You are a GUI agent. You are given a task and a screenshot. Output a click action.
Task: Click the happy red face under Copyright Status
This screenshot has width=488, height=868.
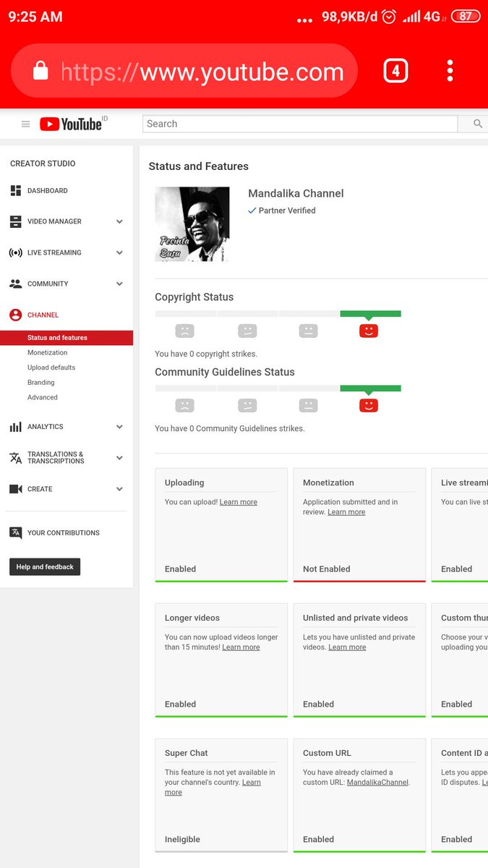tap(369, 331)
